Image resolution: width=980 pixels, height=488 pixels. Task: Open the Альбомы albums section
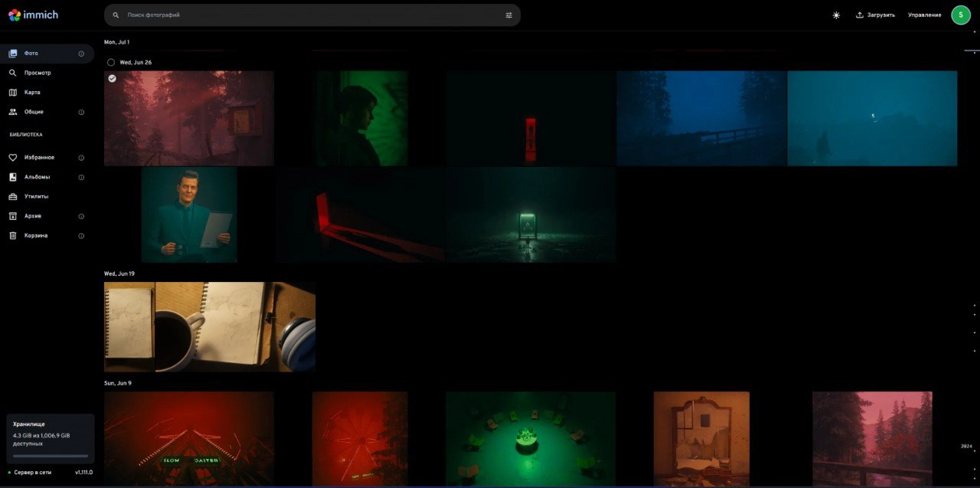click(47, 177)
